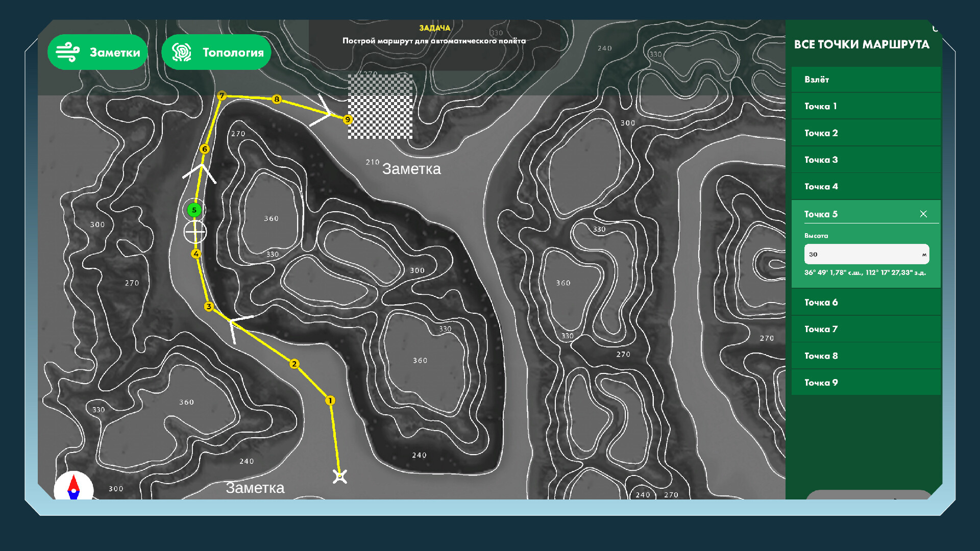Click the crosshair marker below point 5
This screenshot has height=551, width=980.
[195, 233]
